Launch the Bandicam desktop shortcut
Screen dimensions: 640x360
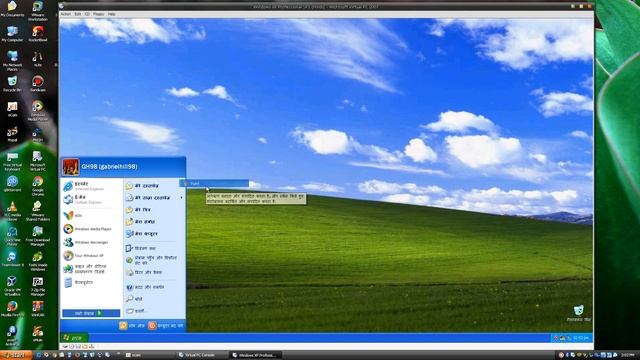click(x=38, y=84)
